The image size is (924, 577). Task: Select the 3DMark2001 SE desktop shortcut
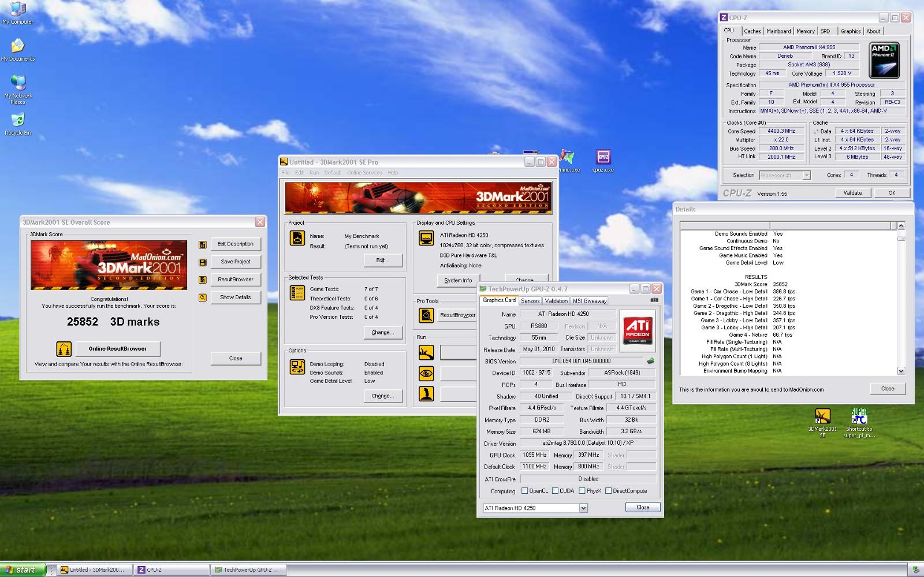[x=822, y=423]
